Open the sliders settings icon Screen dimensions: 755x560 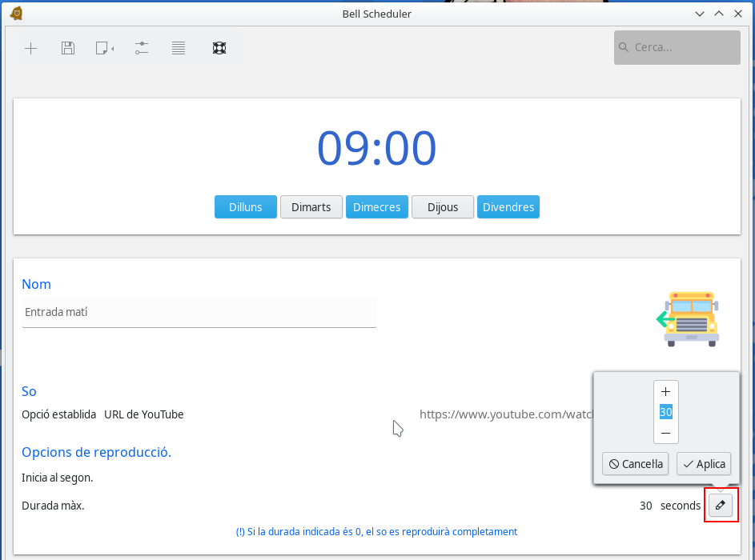[142, 48]
